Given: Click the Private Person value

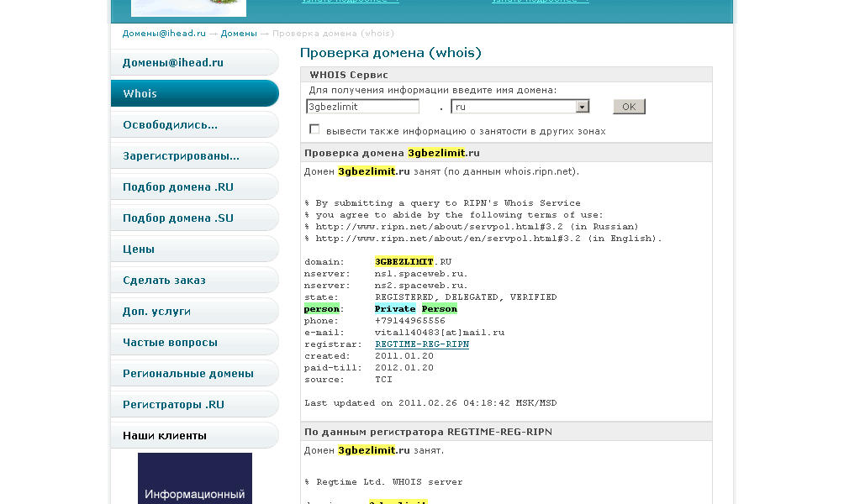Looking at the screenshot, I should pos(416,309).
